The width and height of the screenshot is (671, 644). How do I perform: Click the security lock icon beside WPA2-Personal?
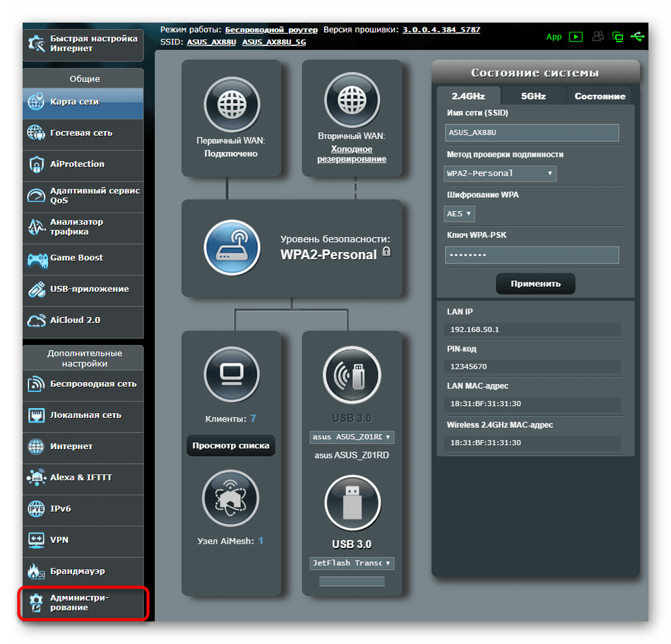tap(386, 251)
